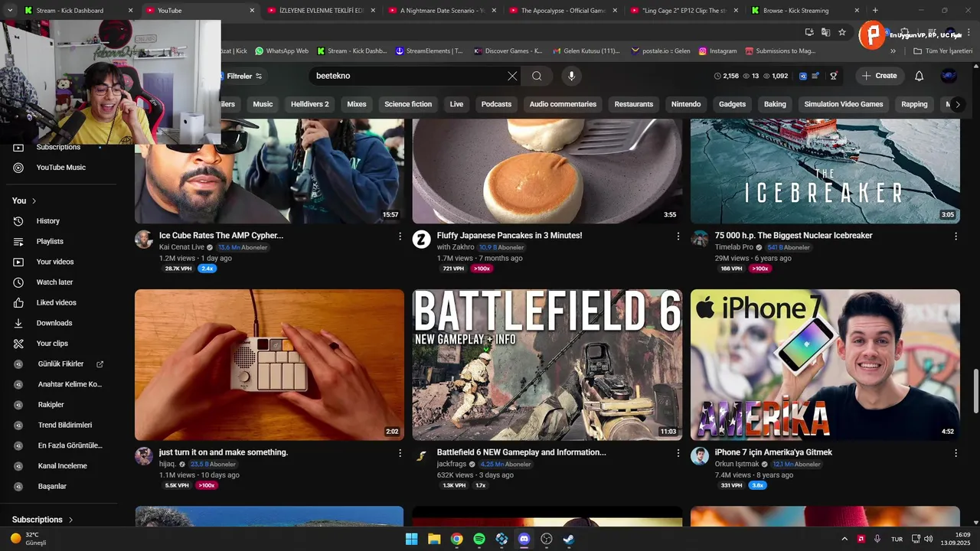Open Discord from the taskbar
Viewport: 980px width, 551px height.
point(524,539)
